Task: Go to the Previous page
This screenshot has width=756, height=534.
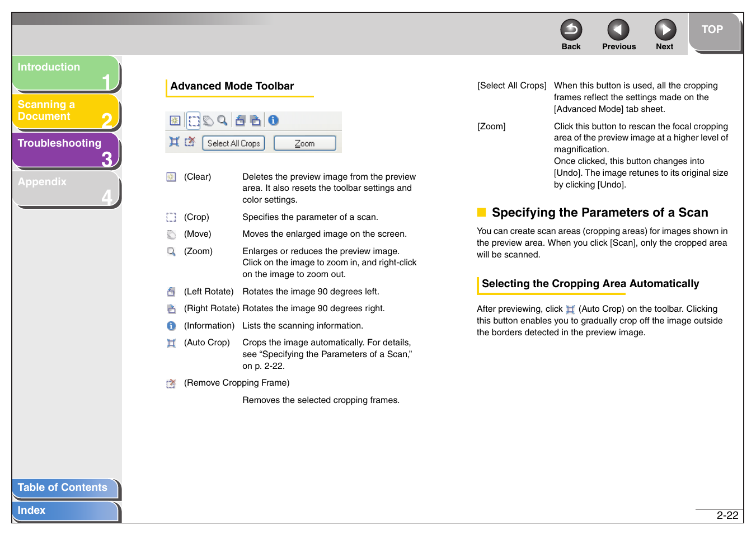Action: (618, 35)
